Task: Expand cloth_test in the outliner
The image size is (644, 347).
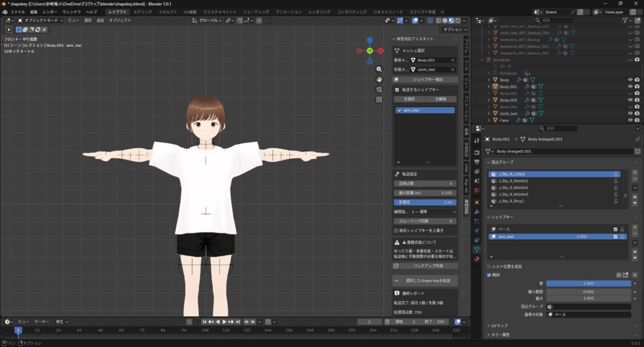Action: (x=489, y=113)
